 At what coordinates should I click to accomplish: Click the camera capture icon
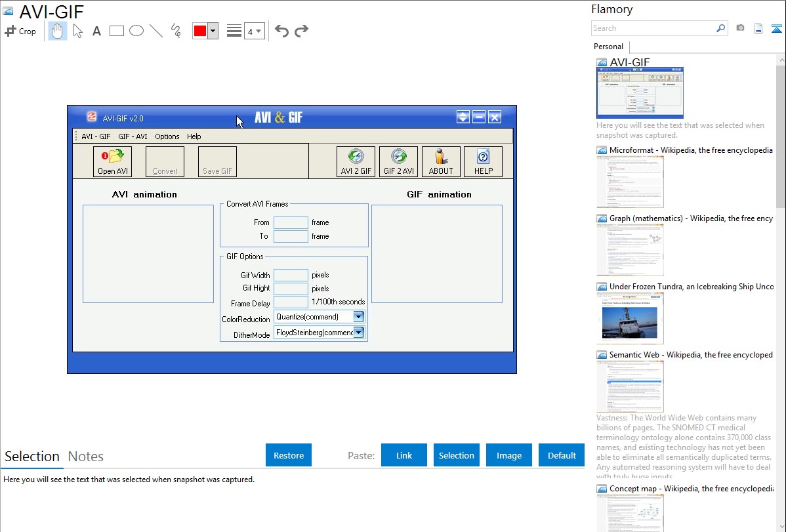pos(740,28)
